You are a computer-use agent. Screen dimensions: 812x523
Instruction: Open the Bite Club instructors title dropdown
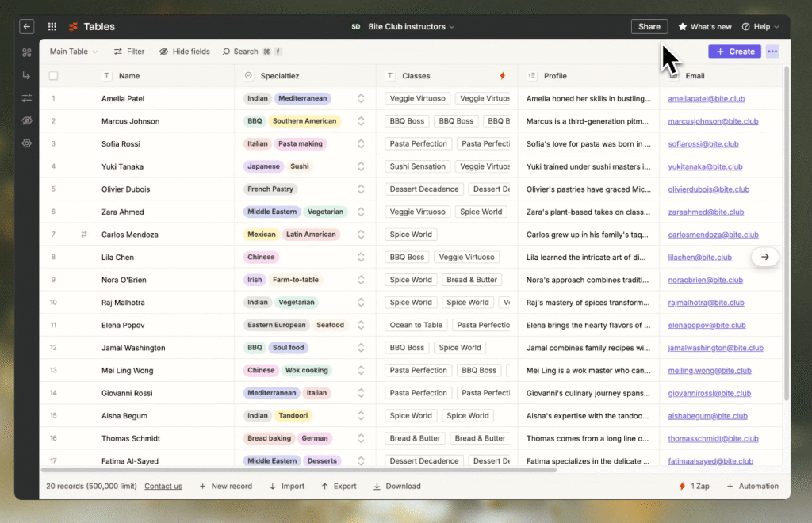[411, 27]
